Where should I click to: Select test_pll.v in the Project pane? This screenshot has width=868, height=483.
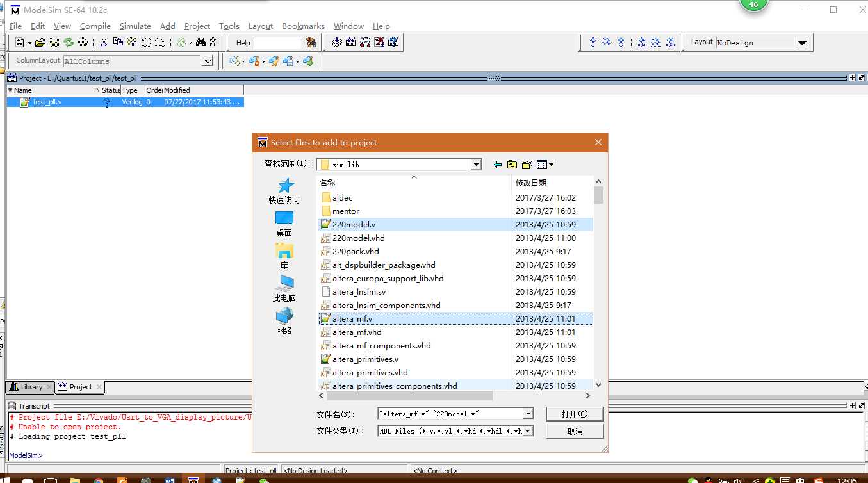tap(125, 102)
